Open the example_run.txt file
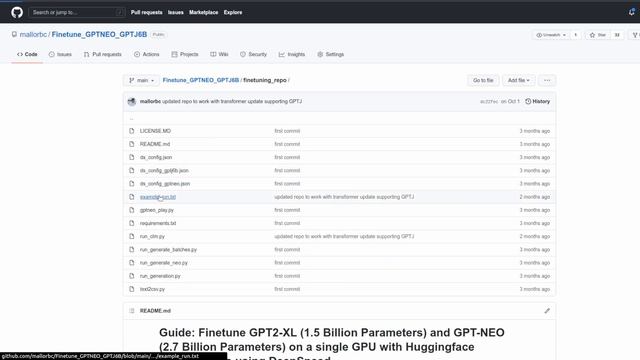 coord(158,197)
